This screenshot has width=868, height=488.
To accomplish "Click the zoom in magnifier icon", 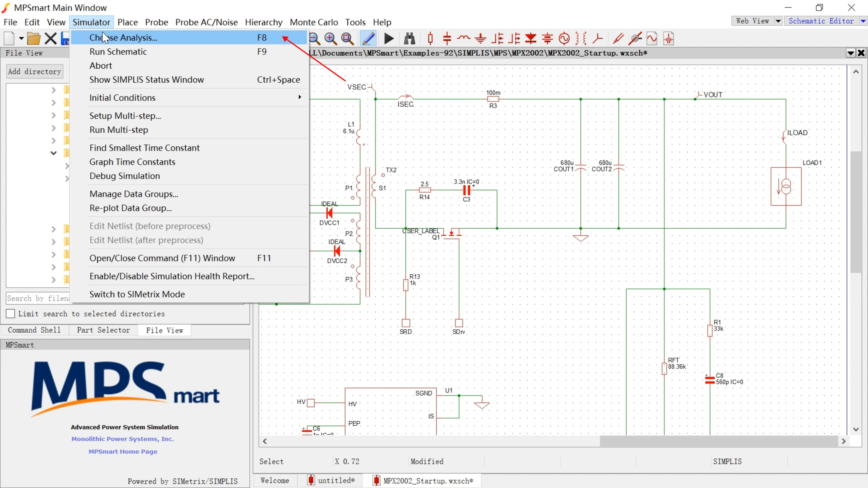I will point(330,39).
